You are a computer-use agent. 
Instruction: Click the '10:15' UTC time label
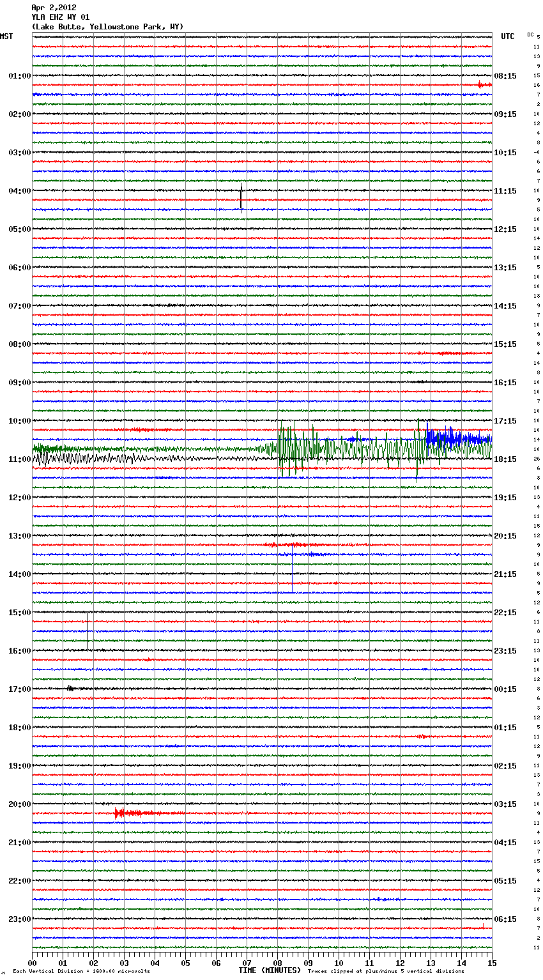505,153
